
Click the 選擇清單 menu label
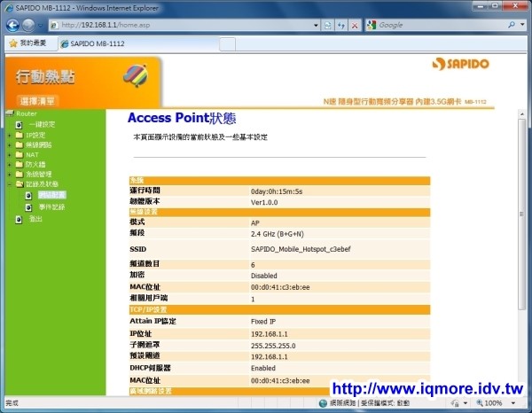coord(37,101)
